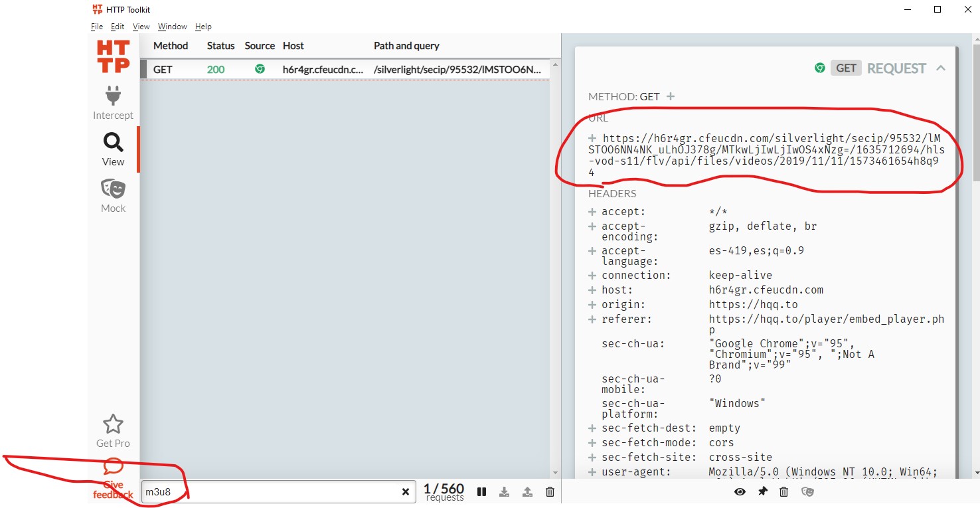Click the Method column header

[x=171, y=46]
